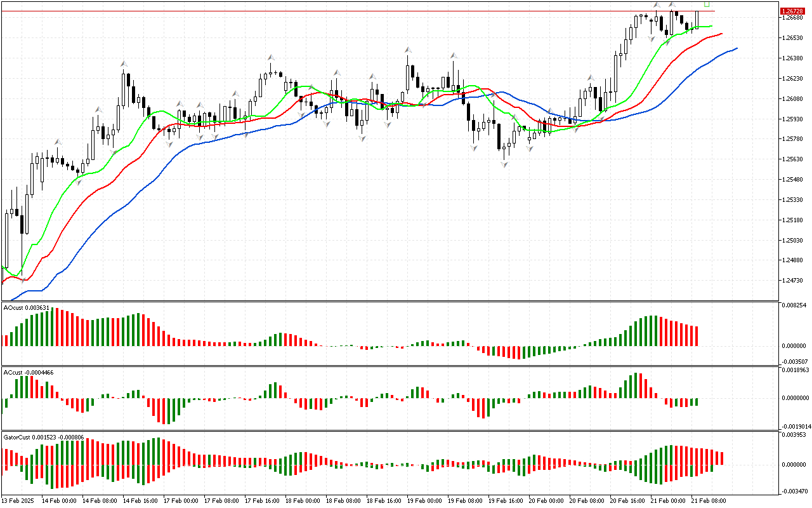
Task: Click the 14 Feb 08:00 time label
Action: [100, 500]
